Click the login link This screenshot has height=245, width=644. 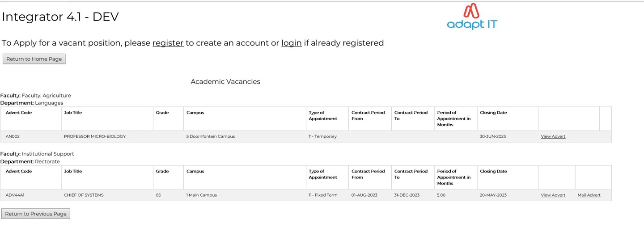point(291,43)
